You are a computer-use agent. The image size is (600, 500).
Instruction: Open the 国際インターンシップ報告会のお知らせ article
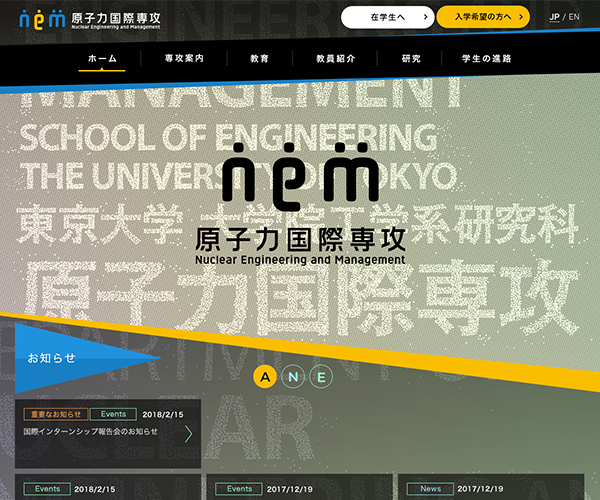click(x=90, y=432)
